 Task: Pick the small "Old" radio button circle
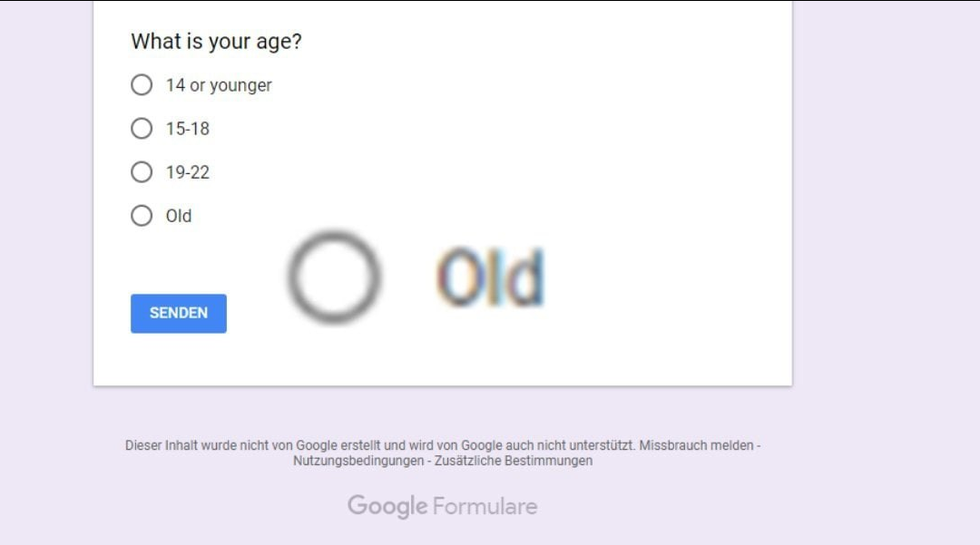click(x=142, y=216)
